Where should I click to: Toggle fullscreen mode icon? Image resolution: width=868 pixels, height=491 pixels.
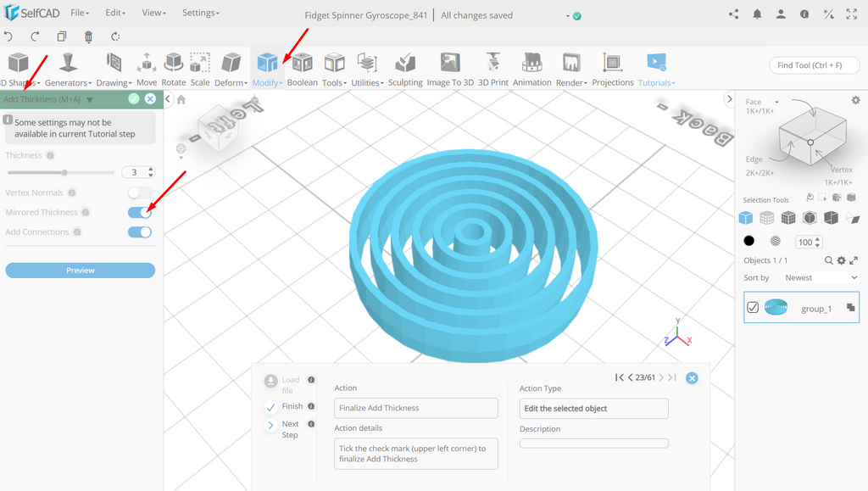tap(851, 14)
